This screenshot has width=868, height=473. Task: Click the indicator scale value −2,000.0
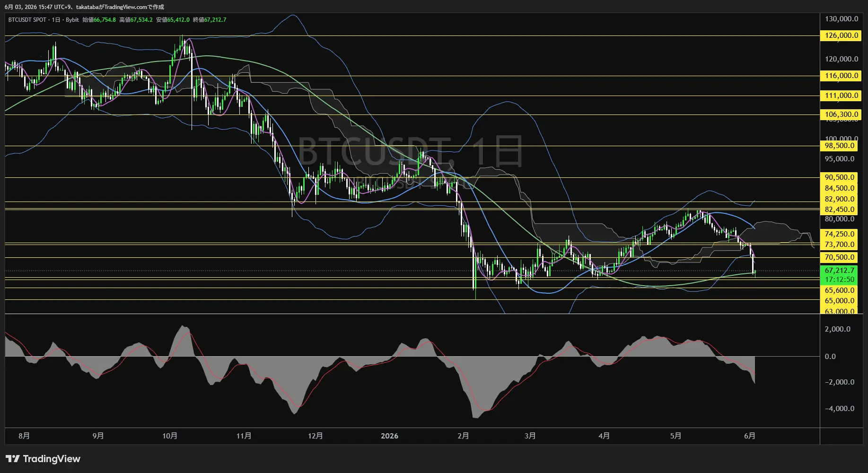click(840, 382)
